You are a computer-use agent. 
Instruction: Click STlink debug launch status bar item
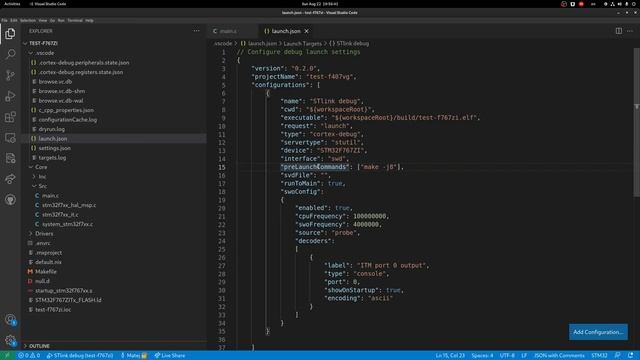80,356
